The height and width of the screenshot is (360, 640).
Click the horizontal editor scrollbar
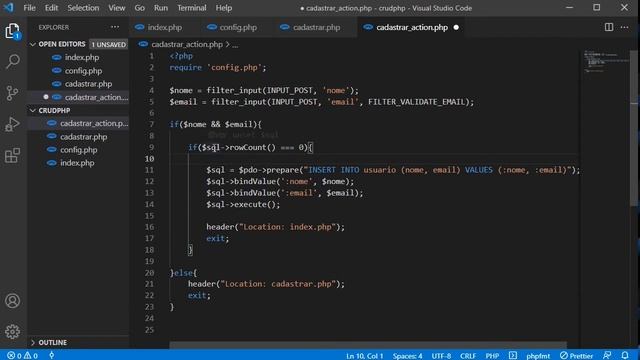coord(368,345)
